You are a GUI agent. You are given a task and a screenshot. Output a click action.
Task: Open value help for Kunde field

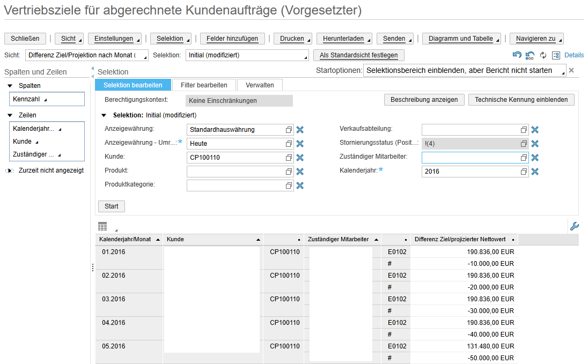pos(289,158)
